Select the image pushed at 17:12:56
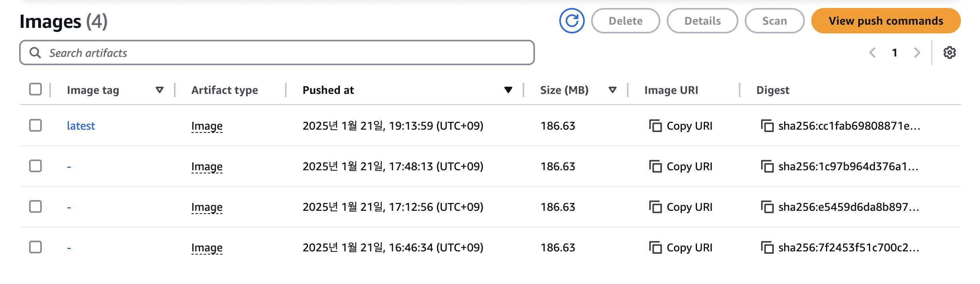980x284 pixels. [x=35, y=206]
